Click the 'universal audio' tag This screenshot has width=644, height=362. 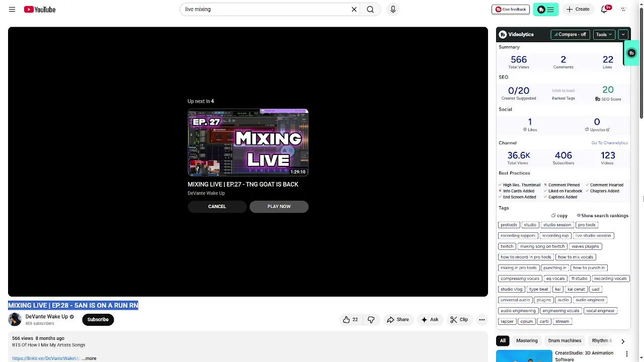pos(515,300)
